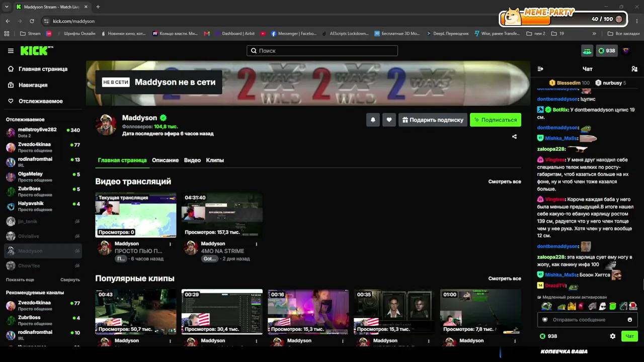
Task: Share the channel via share icon
Action: pos(514,136)
